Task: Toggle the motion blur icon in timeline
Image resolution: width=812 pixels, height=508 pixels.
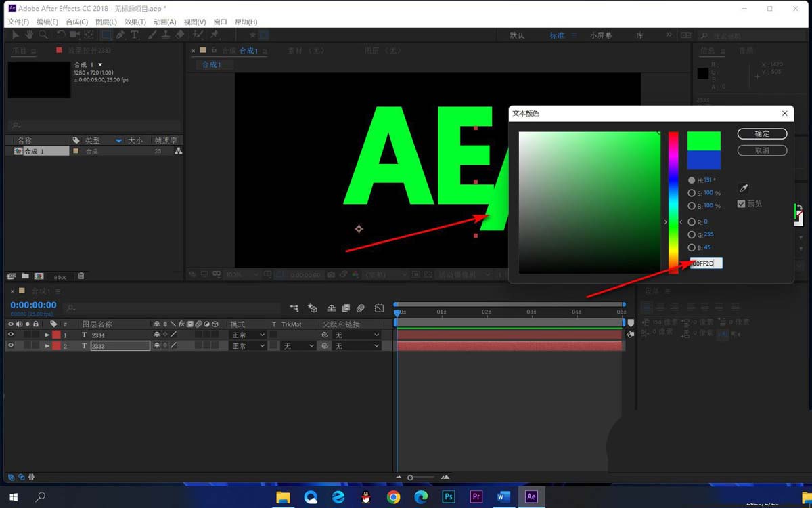Action: [x=361, y=308]
